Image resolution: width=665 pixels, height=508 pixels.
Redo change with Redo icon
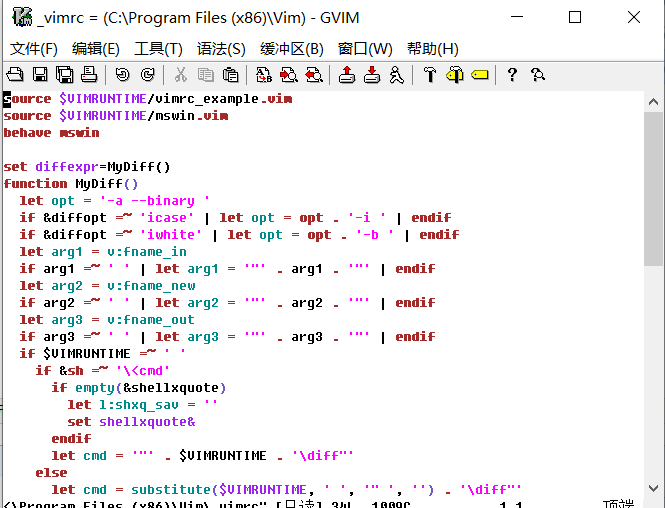[148, 75]
